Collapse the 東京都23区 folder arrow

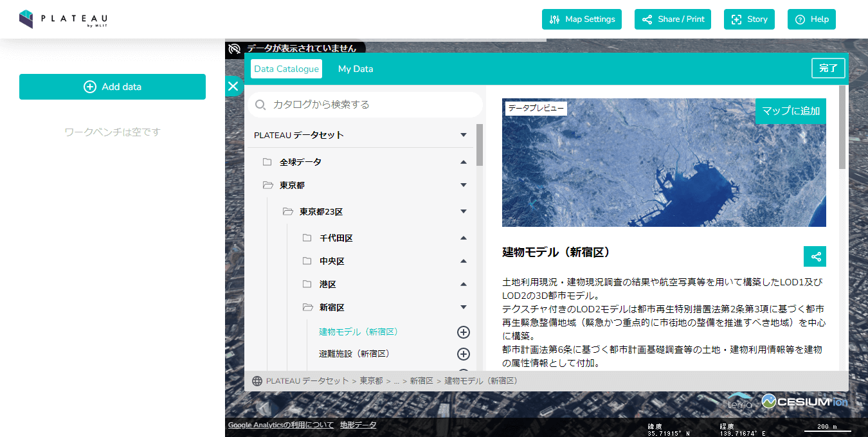point(464,211)
